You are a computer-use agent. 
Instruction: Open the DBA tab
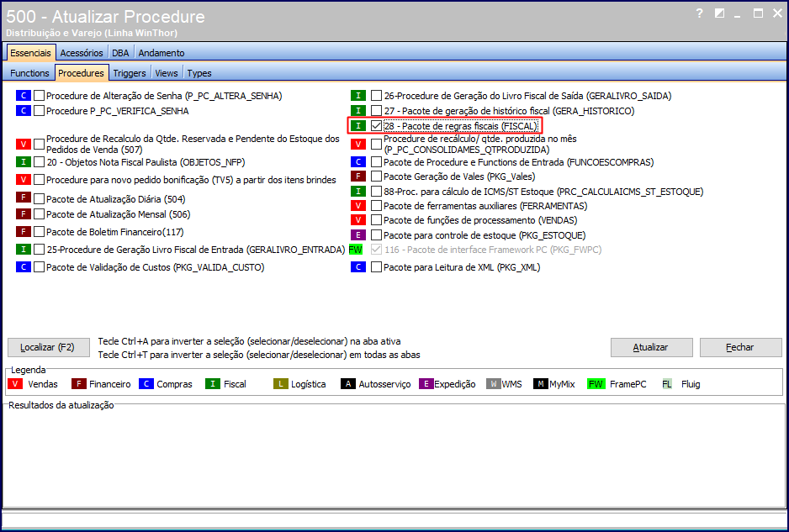120,53
